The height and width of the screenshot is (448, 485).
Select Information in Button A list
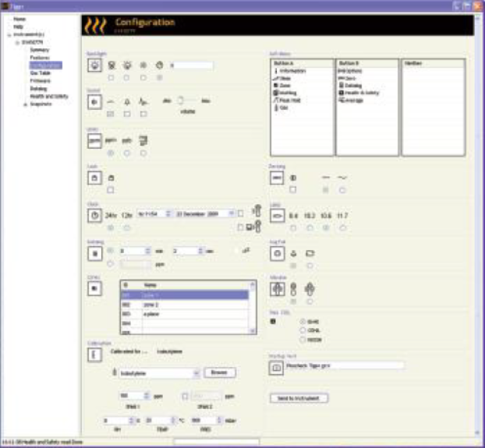pos(289,71)
